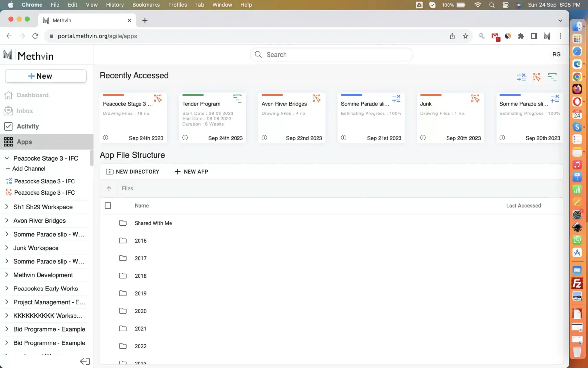
Task: Open WhatsApp from the Dock
Action: (577, 240)
